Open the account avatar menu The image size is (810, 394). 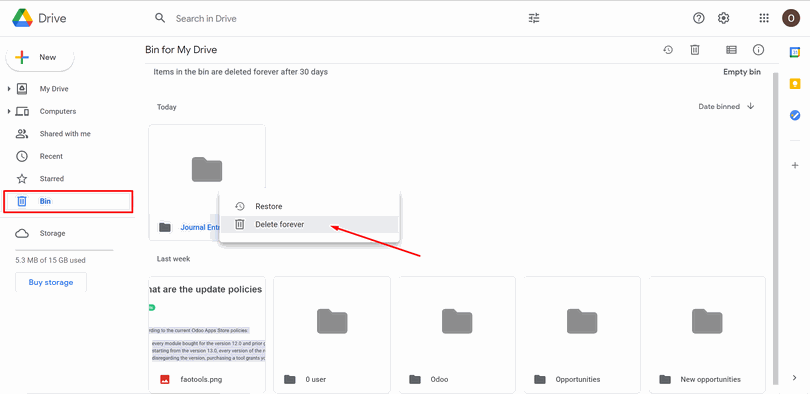point(790,18)
